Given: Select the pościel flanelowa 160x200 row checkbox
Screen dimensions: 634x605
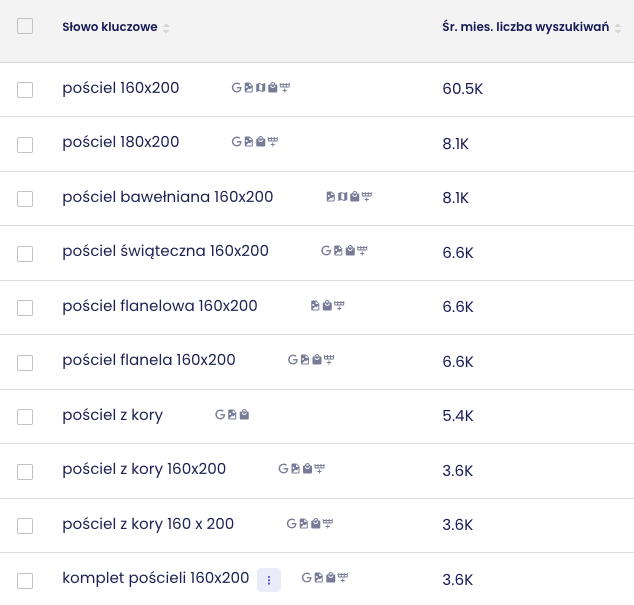Looking at the screenshot, I should (25, 308).
